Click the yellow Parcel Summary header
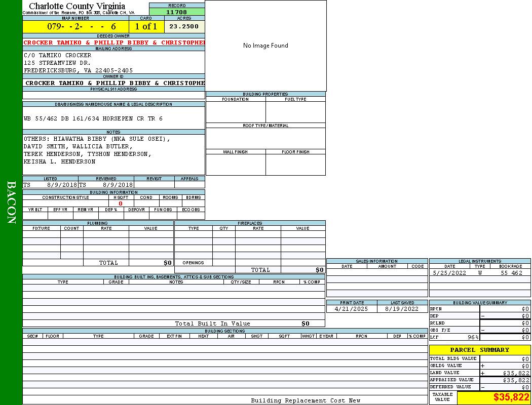This screenshot has width=532, height=405. 479,350
